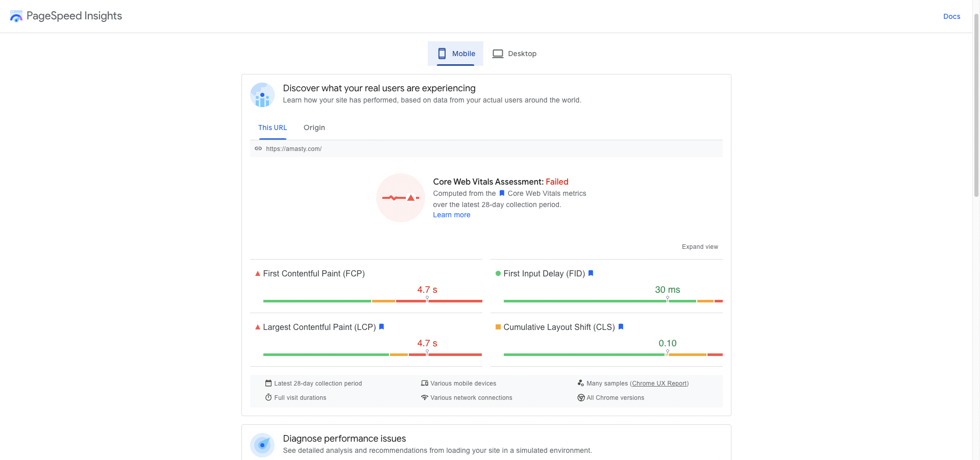Click the FCP value 4.7 s

pos(427,290)
